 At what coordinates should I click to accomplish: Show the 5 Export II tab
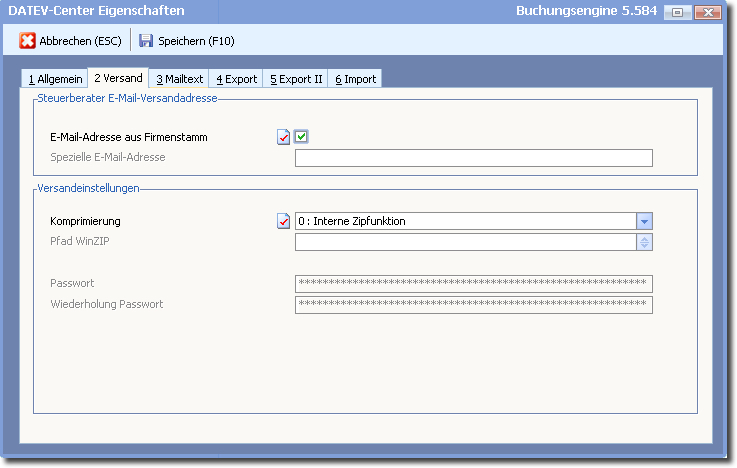point(296,79)
